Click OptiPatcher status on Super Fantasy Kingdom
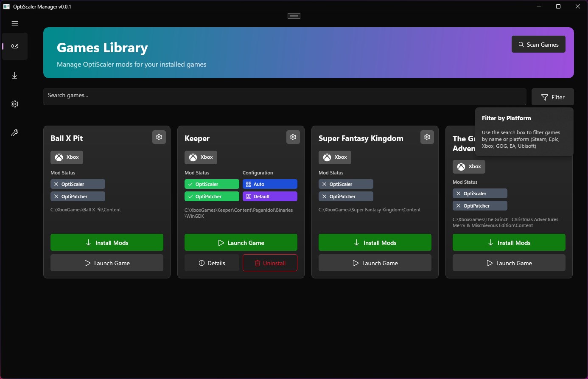The width and height of the screenshot is (588, 379). click(x=346, y=197)
